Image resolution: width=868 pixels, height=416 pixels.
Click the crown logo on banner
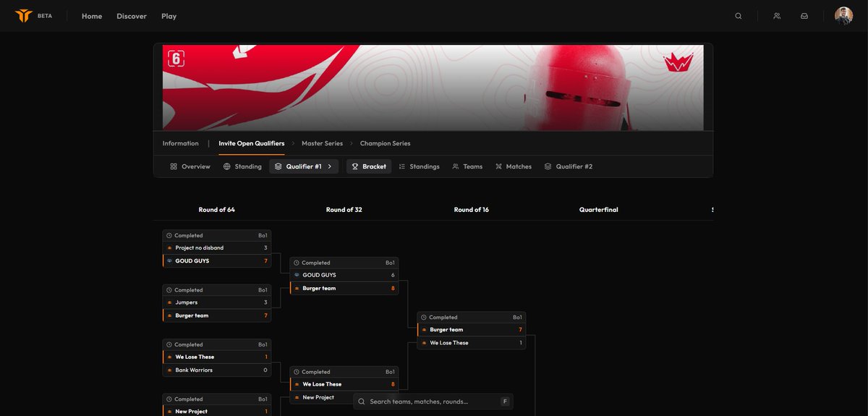pos(678,62)
